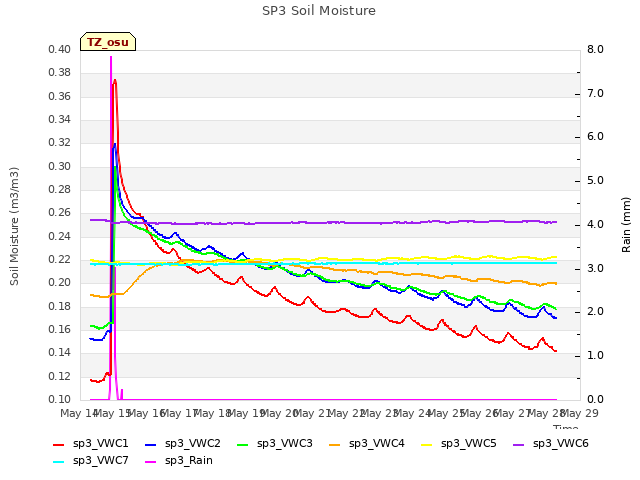The width and height of the screenshot is (640, 480).
Task: Click the 0.0 rain axis tick label
Action: click(x=595, y=399)
